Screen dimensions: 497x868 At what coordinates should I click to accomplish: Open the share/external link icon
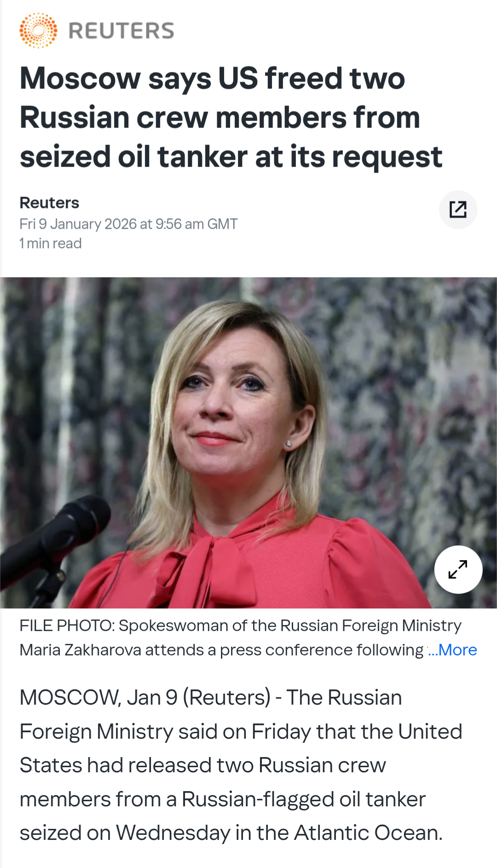click(458, 210)
